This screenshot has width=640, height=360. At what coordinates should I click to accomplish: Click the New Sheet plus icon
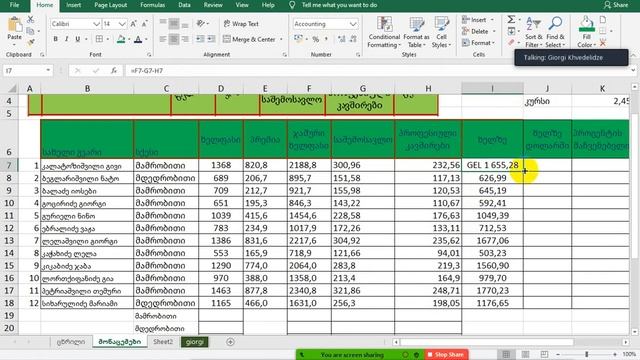[230, 342]
